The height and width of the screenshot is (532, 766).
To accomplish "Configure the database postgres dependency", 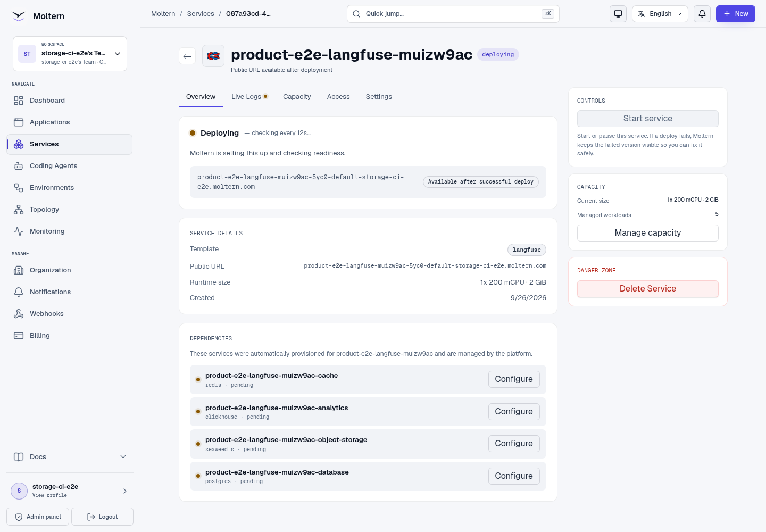I will click(514, 476).
